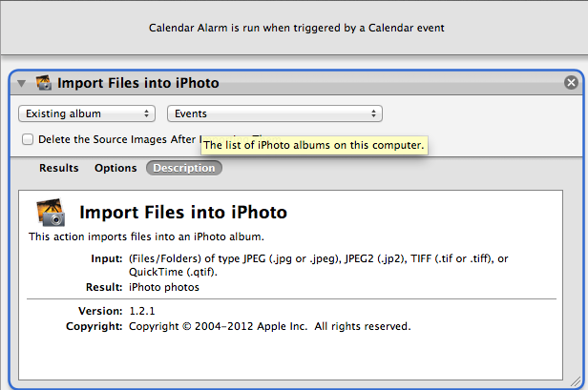Viewport: 588px width, 390px height.
Task: Switch to the Results tab
Action: [x=59, y=168]
